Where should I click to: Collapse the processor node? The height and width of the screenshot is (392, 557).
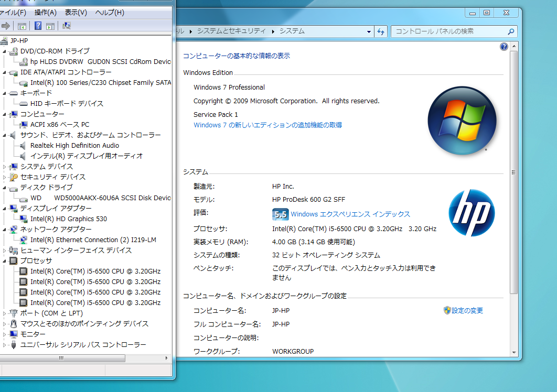[x=5, y=261]
